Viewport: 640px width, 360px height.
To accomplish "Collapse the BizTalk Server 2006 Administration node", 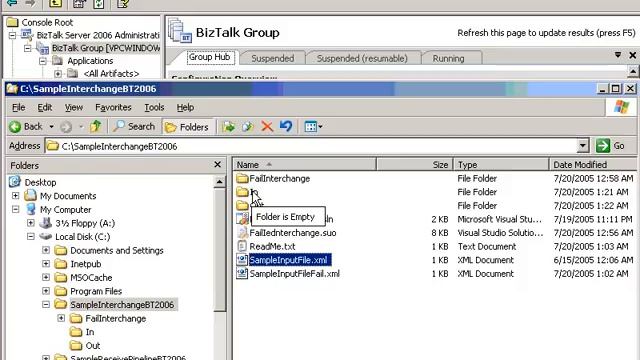I will tap(13, 36).
